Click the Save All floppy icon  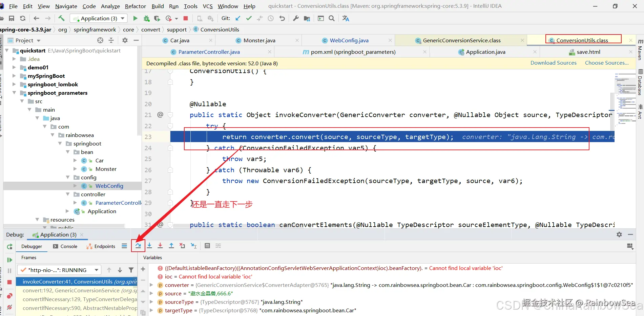[x=12, y=18]
